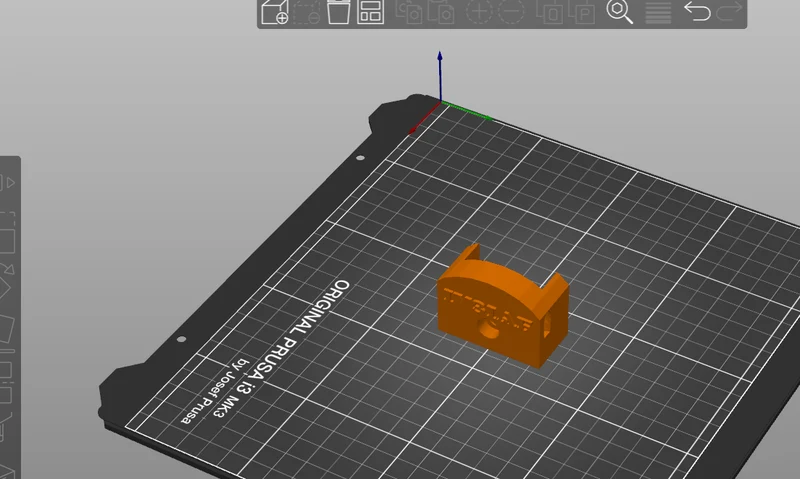
Task: Click the dimmed Delete selected object icon
Action: point(307,12)
